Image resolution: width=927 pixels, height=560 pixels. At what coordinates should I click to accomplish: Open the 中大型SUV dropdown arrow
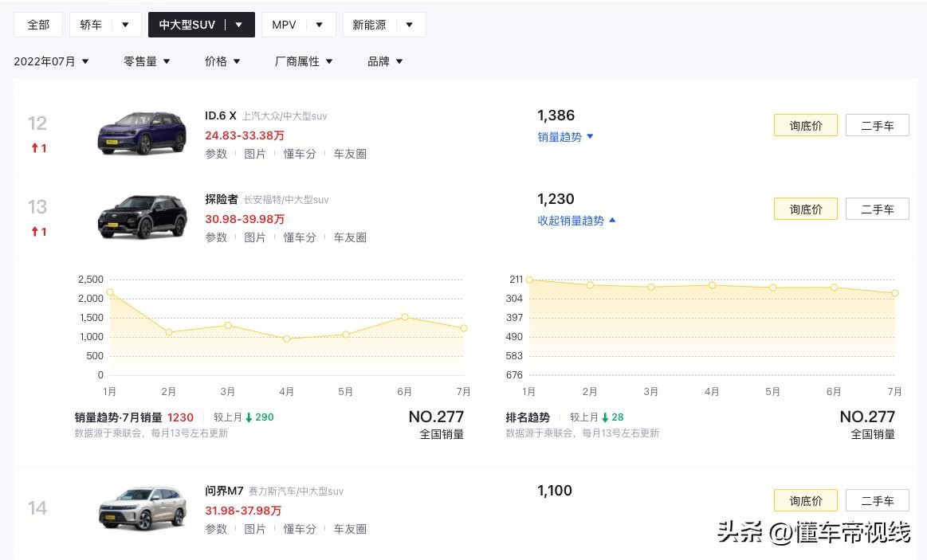point(238,25)
